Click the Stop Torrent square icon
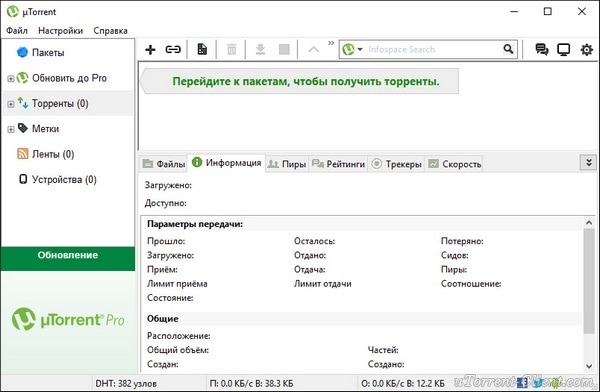Screen dimensions: 600x392 point(284,49)
